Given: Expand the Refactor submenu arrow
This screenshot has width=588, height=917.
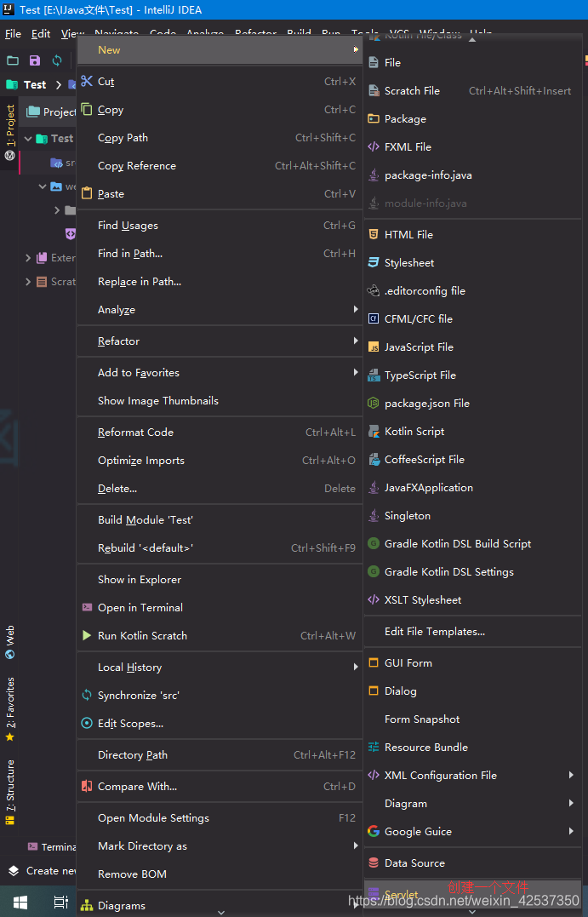Looking at the screenshot, I should click(x=356, y=341).
